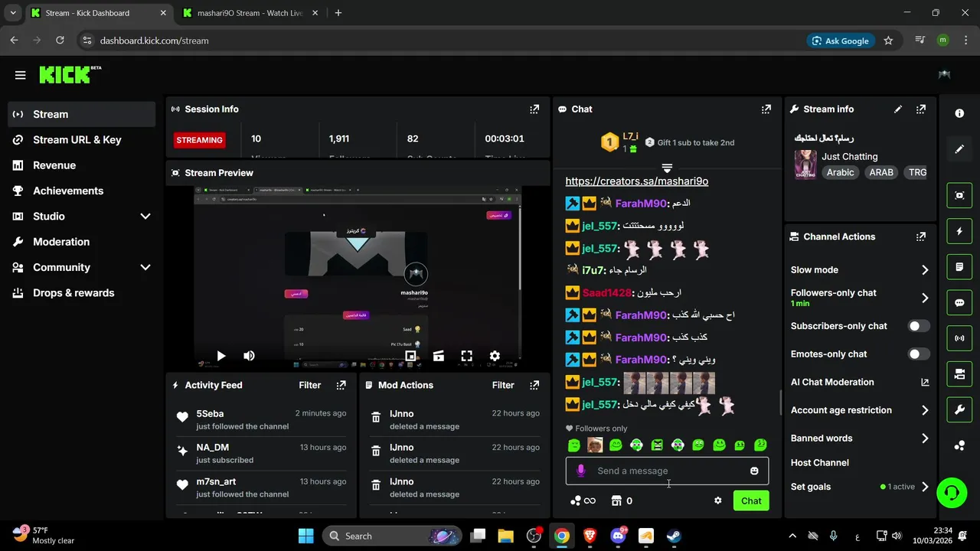Image resolution: width=980 pixels, height=551 pixels.
Task: Click the Ask Google button
Action: [x=841, y=41]
